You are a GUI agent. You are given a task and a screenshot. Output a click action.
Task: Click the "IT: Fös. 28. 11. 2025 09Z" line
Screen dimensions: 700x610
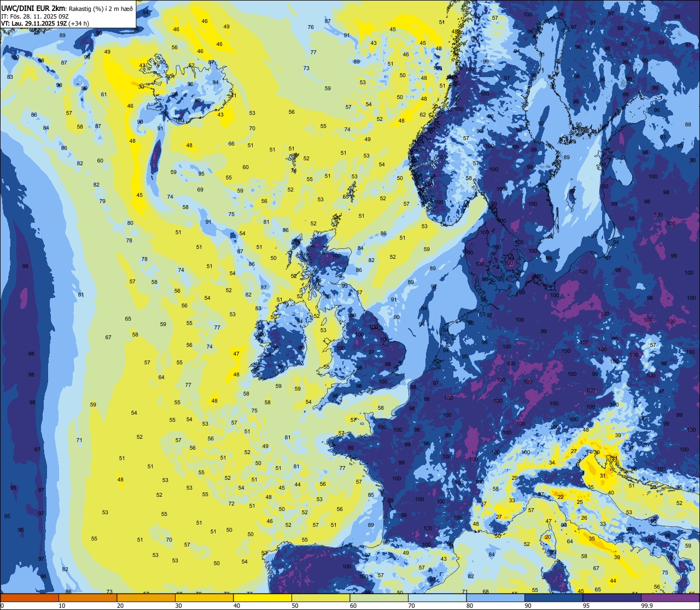tap(35, 16)
